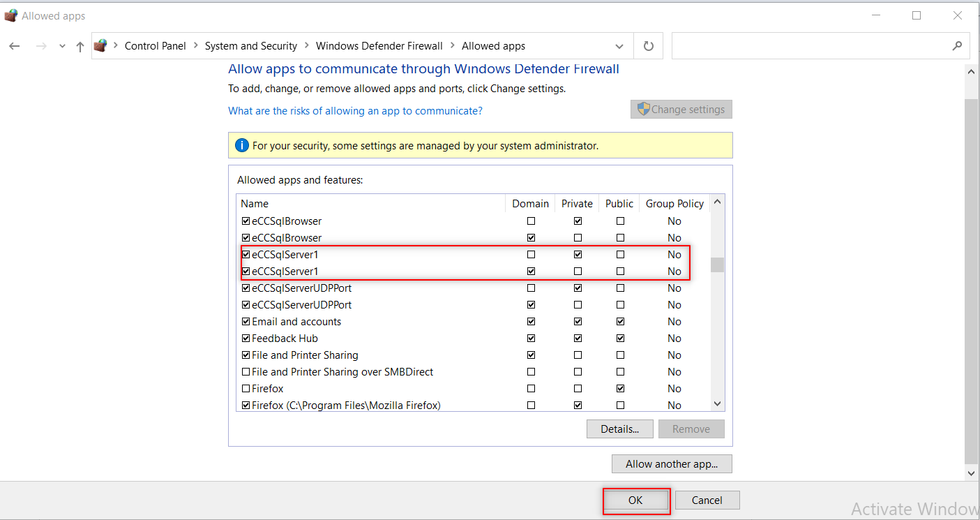
Task: Toggle Public checkbox for Feedback Hub
Action: coord(620,339)
